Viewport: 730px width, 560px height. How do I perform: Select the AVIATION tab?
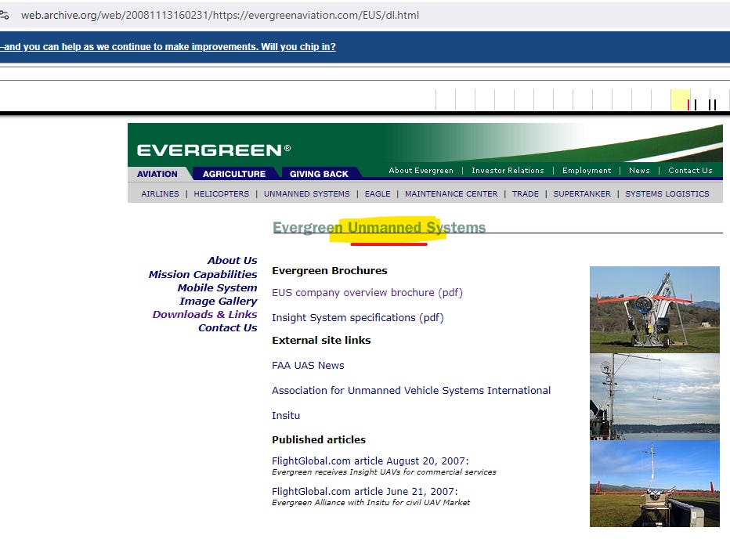pyautogui.click(x=157, y=174)
